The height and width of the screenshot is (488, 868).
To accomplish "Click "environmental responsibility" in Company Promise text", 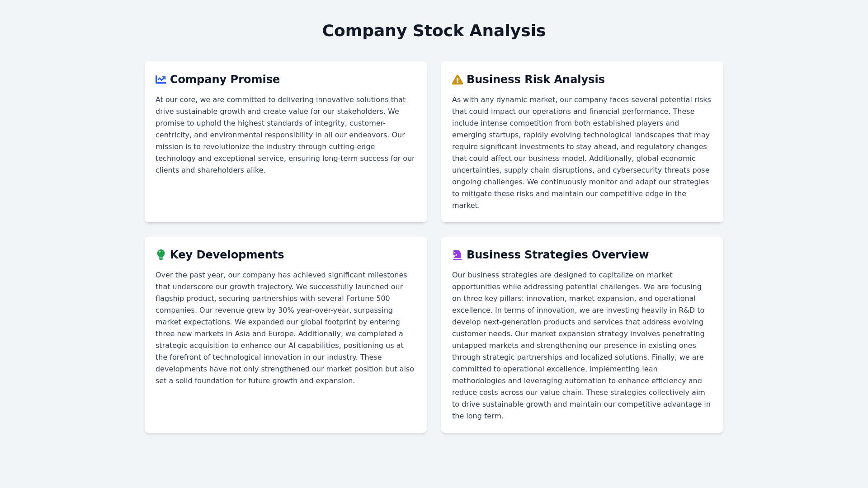I will click(261, 135).
